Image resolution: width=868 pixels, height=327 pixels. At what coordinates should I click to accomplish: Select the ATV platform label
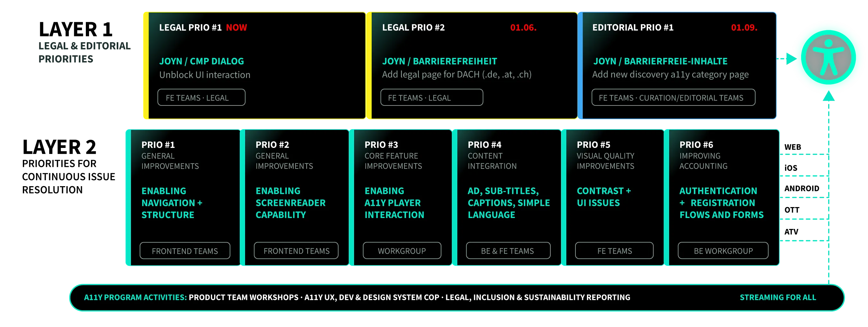click(x=791, y=232)
